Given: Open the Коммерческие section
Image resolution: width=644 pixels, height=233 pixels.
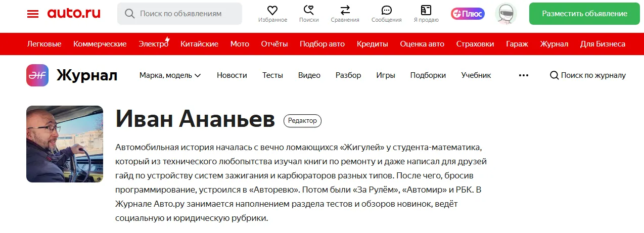Looking at the screenshot, I should [100, 44].
